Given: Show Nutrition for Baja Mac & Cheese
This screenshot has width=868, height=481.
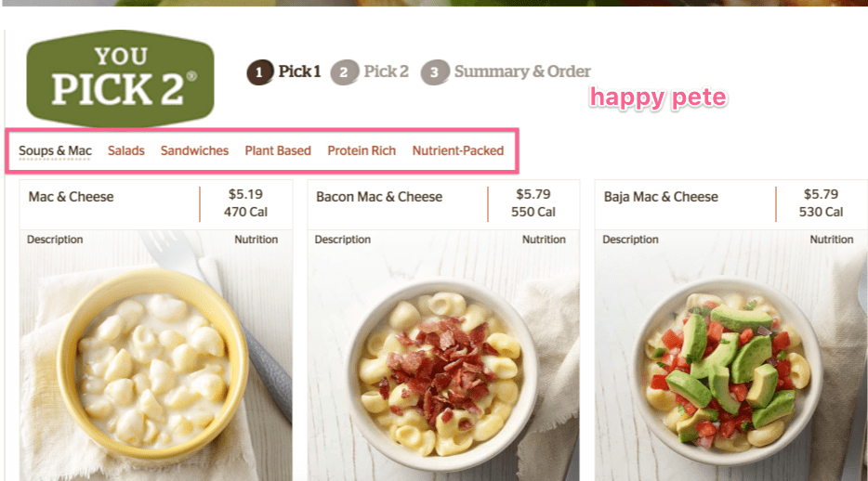Looking at the screenshot, I should (x=832, y=240).
